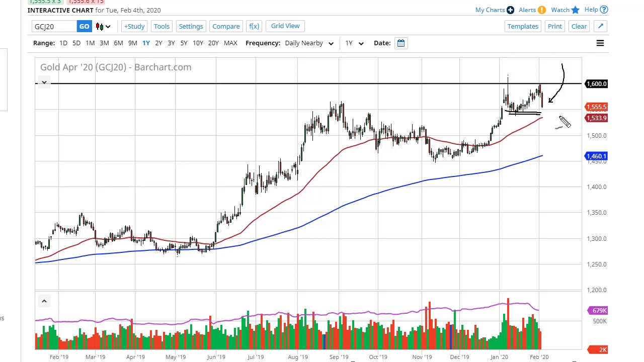Select the 1D range
The width and height of the screenshot is (644, 362).
(63, 43)
